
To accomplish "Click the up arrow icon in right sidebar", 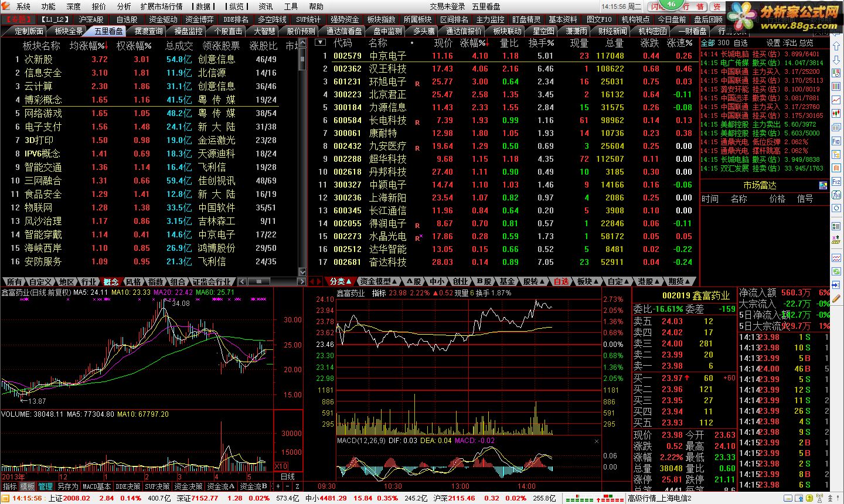I will pyautogui.click(x=836, y=46).
